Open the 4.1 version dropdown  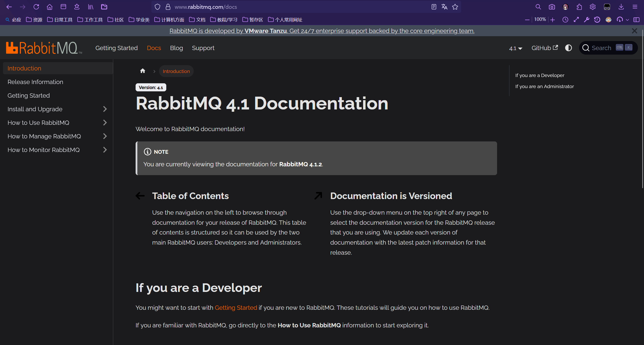pyautogui.click(x=515, y=48)
